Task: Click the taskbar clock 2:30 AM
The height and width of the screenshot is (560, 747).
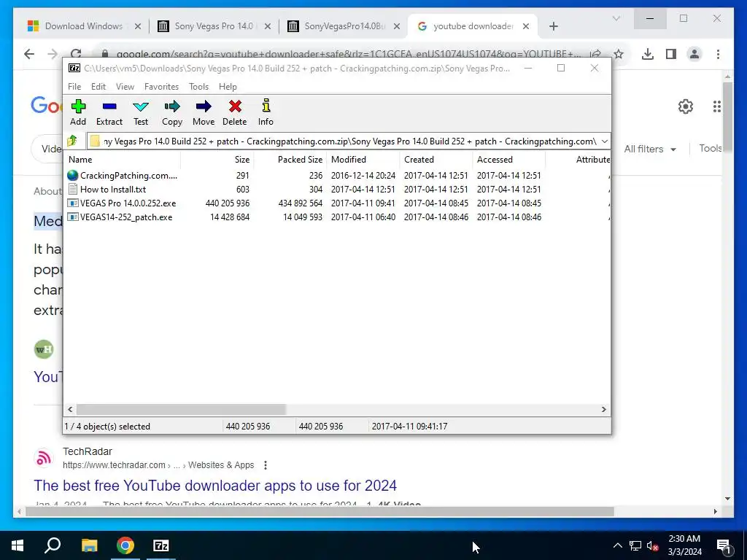Action: tap(684, 545)
